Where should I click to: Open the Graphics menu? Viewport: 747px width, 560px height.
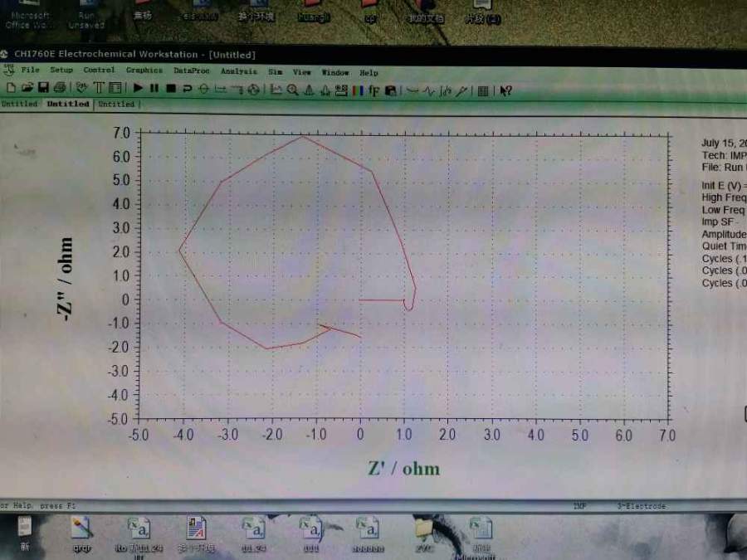pos(144,71)
